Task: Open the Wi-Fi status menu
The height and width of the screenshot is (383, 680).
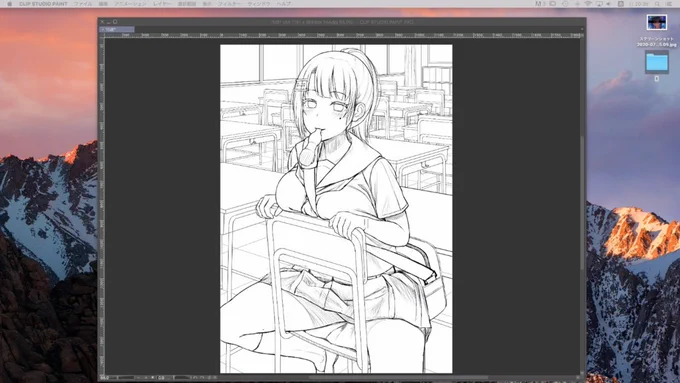Action: tap(588, 3)
